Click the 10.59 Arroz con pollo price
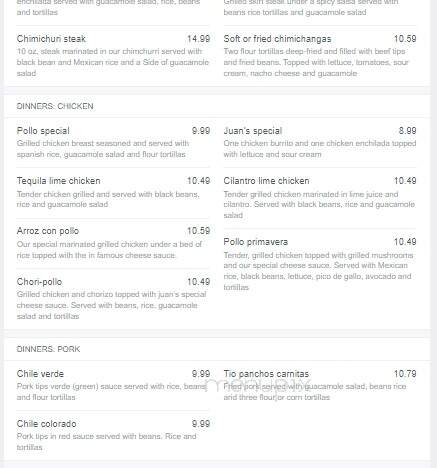 coord(198,231)
